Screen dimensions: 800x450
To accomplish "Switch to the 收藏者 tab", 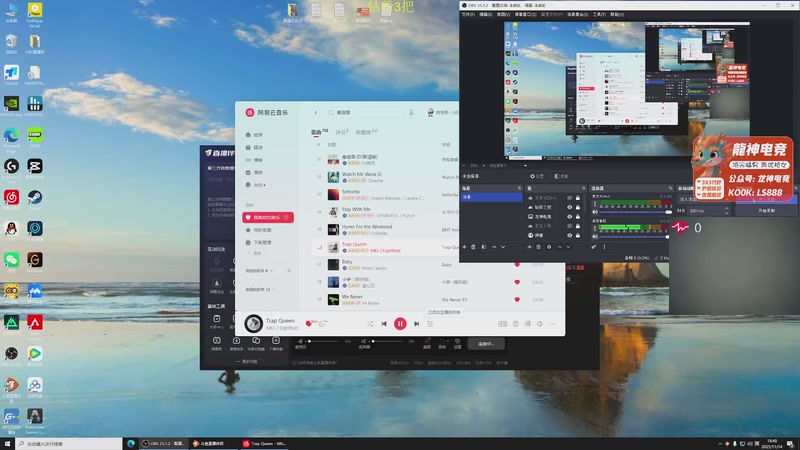I will 366,132.
